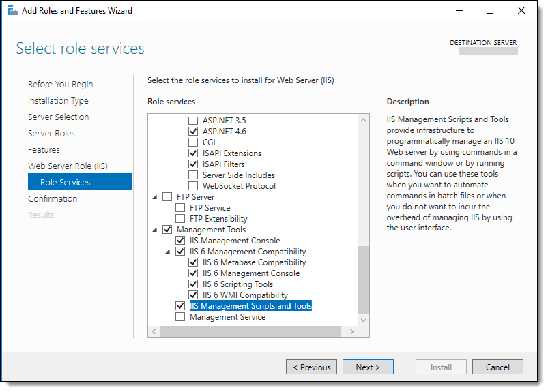This screenshot has height=392, width=548.
Task: Go to Web Server Role (IIS) step
Action: click(68, 166)
